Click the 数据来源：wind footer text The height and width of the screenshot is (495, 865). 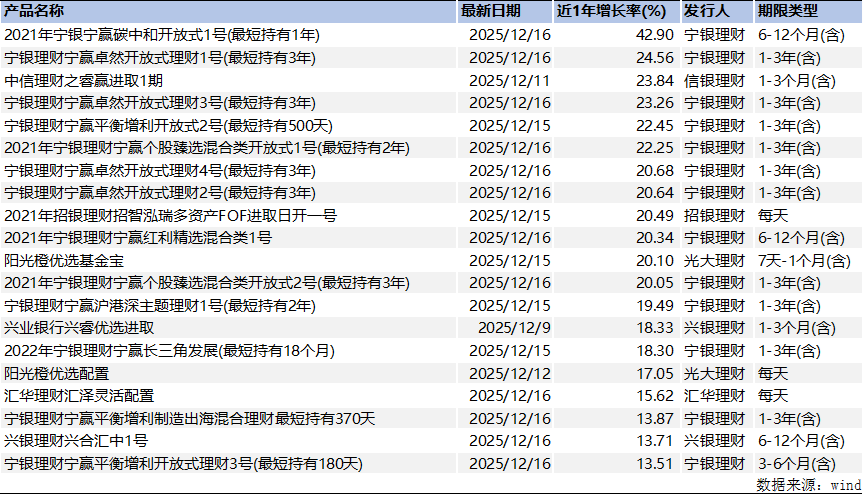[809, 485]
